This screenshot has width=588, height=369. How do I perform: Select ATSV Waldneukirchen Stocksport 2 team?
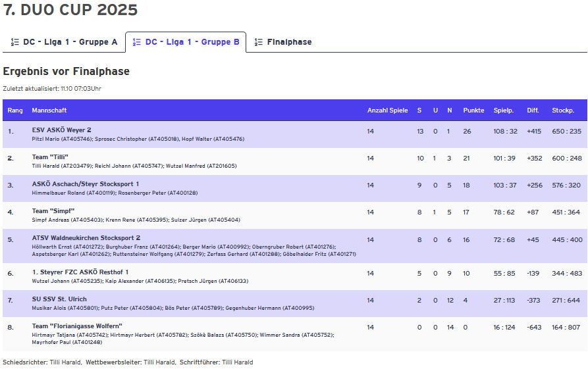(x=86, y=238)
